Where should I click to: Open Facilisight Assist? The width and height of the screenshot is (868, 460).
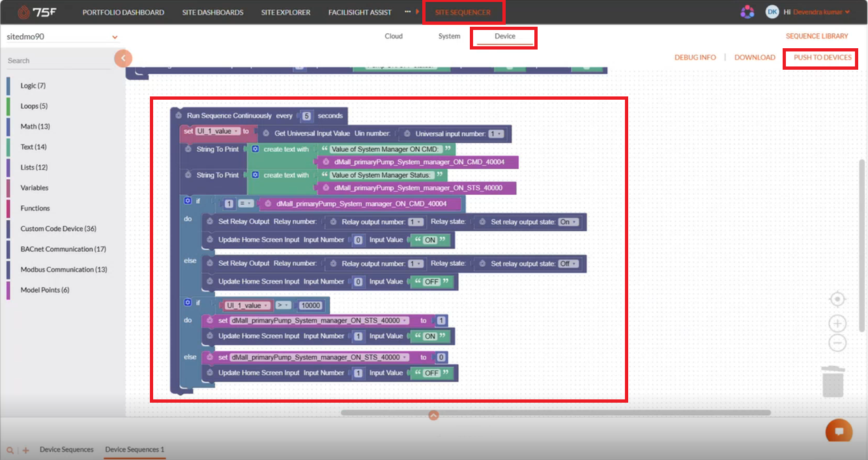[x=360, y=12]
